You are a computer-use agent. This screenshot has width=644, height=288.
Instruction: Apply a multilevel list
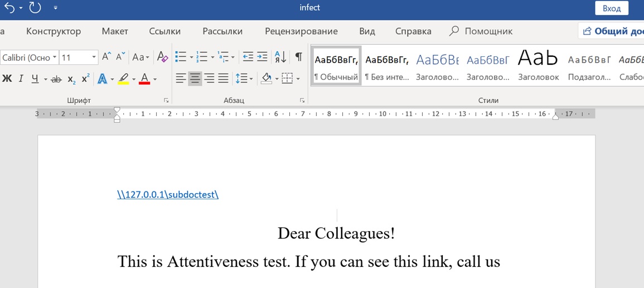click(223, 57)
